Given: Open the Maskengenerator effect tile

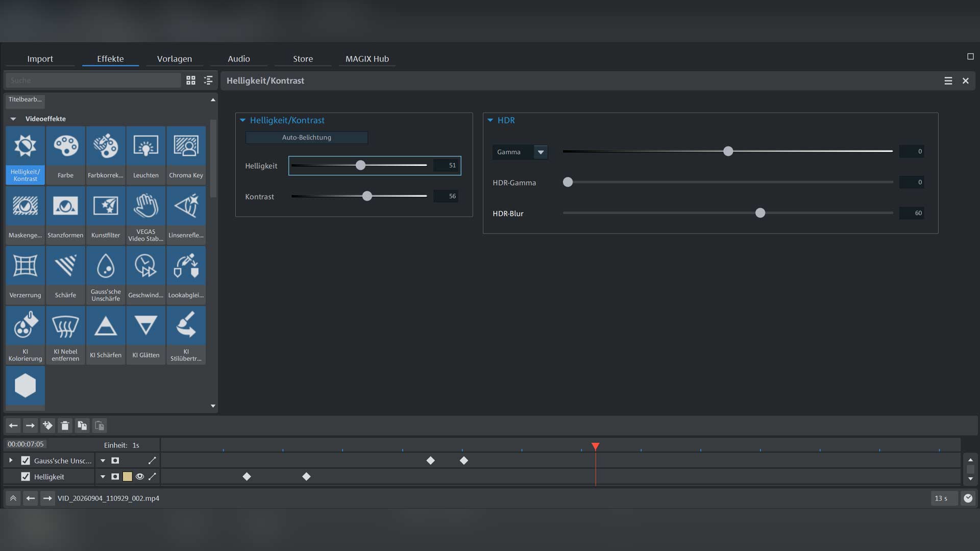Looking at the screenshot, I should point(25,215).
